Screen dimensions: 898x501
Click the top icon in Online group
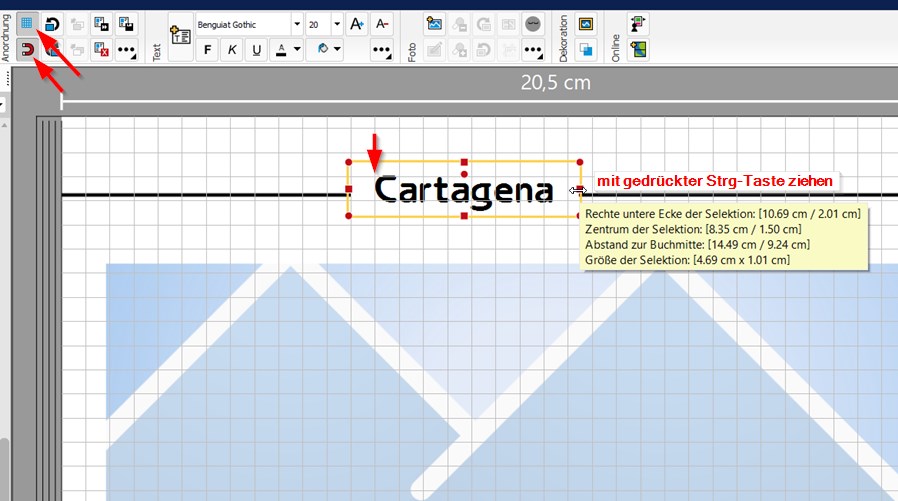point(639,23)
